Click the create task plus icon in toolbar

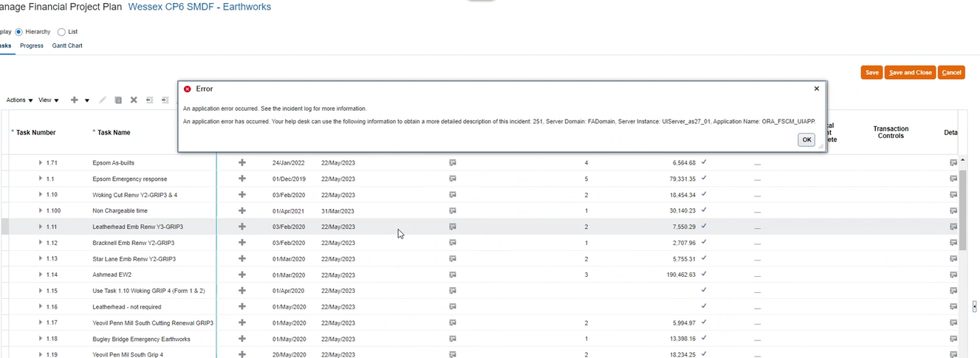[x=74, y=100]
